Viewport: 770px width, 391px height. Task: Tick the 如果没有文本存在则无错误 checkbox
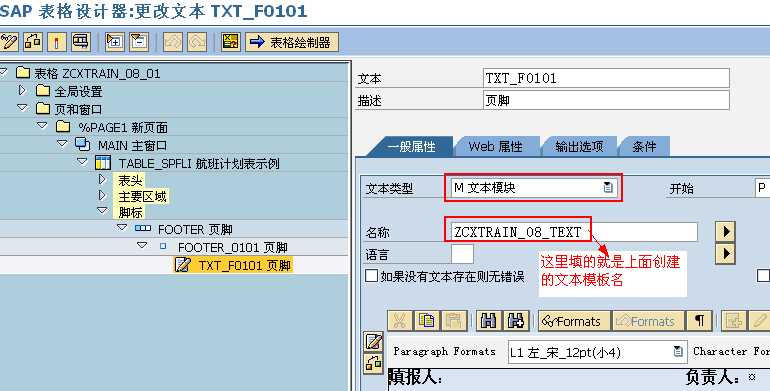coord(372,276)
